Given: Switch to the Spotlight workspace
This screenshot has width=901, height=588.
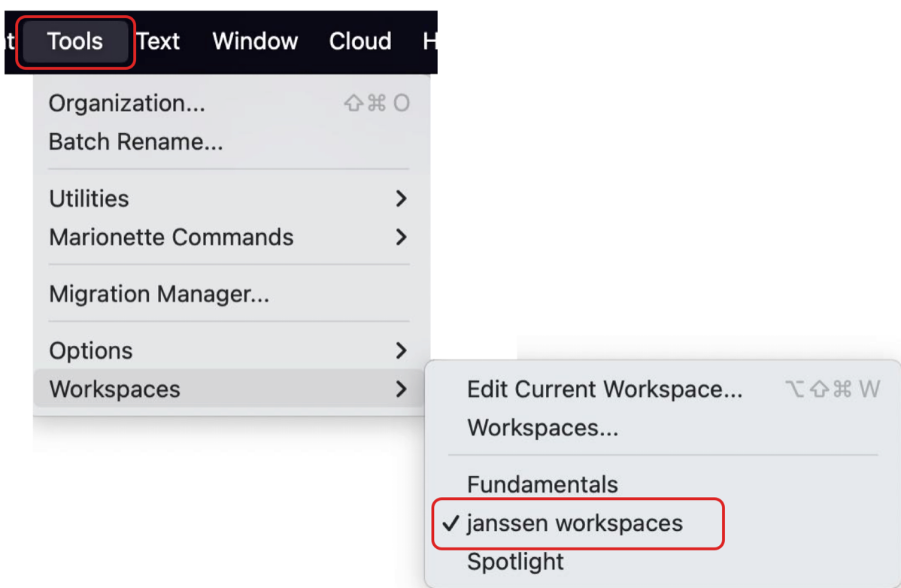Looking at the screenshot, I should point(515,562).
